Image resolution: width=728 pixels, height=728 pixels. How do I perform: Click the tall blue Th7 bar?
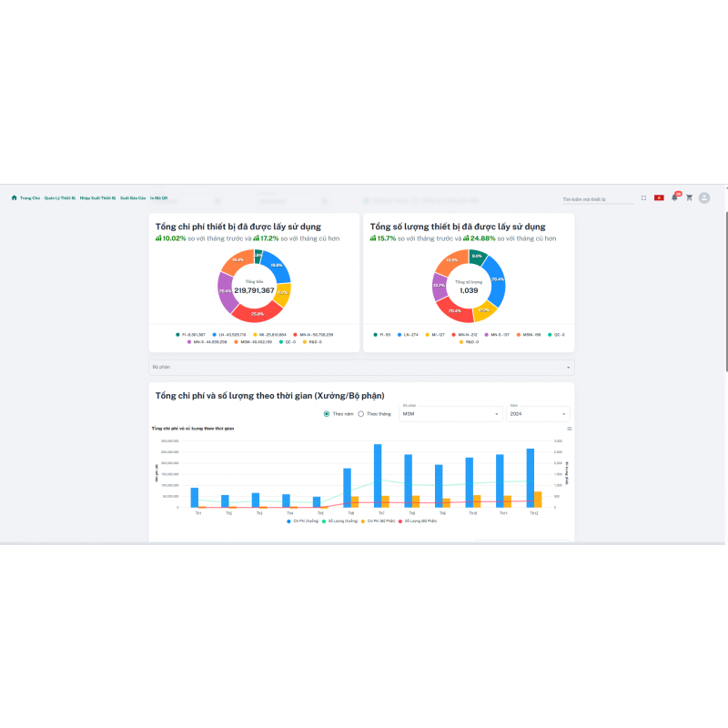[x=378, y=476]
